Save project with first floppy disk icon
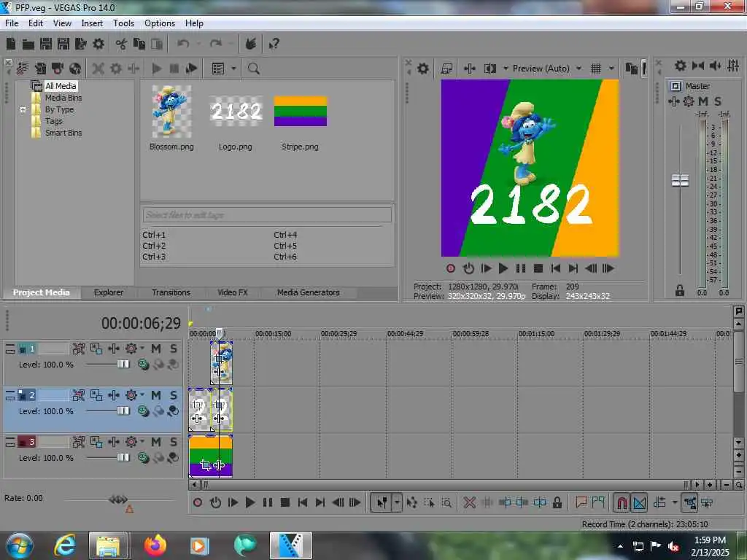This screenshot has height=560, width=747. tap(46, 44)
